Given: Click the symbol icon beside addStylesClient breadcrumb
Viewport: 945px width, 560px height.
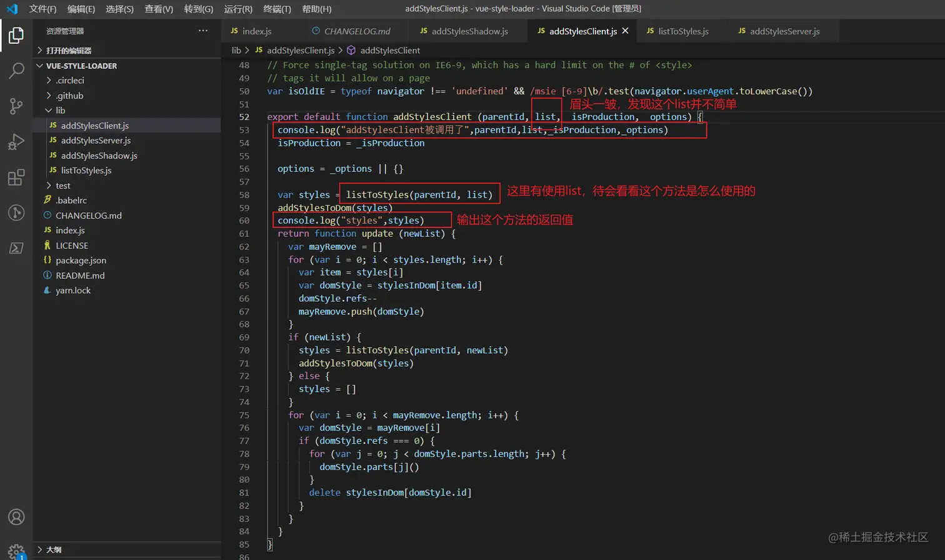Looking at the screenshot, I should point(351,50).
